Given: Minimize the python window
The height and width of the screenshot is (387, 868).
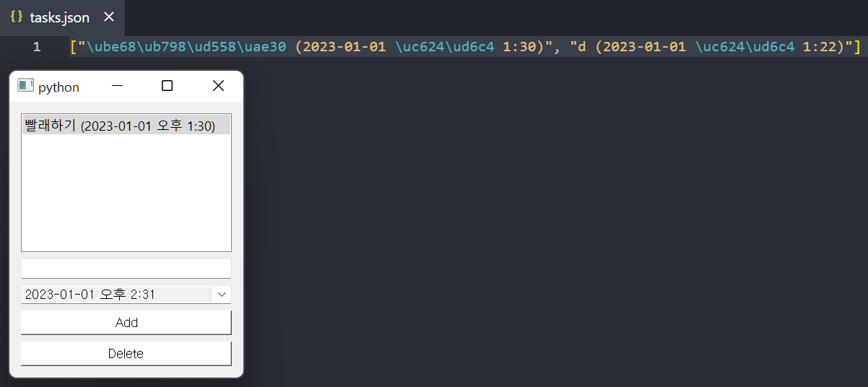Looking at the screenshot, I should point(117,86).
